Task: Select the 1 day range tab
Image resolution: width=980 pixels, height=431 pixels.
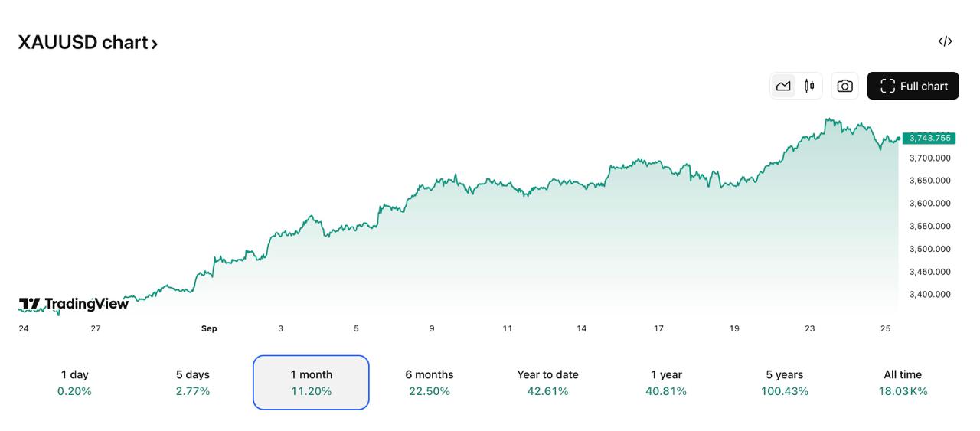Action: coord(74,382)
